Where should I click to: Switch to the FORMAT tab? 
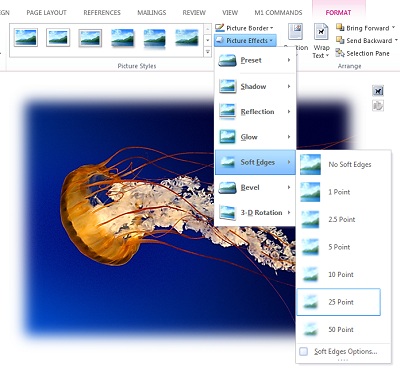pyautogui.click(x=338, y=13)
